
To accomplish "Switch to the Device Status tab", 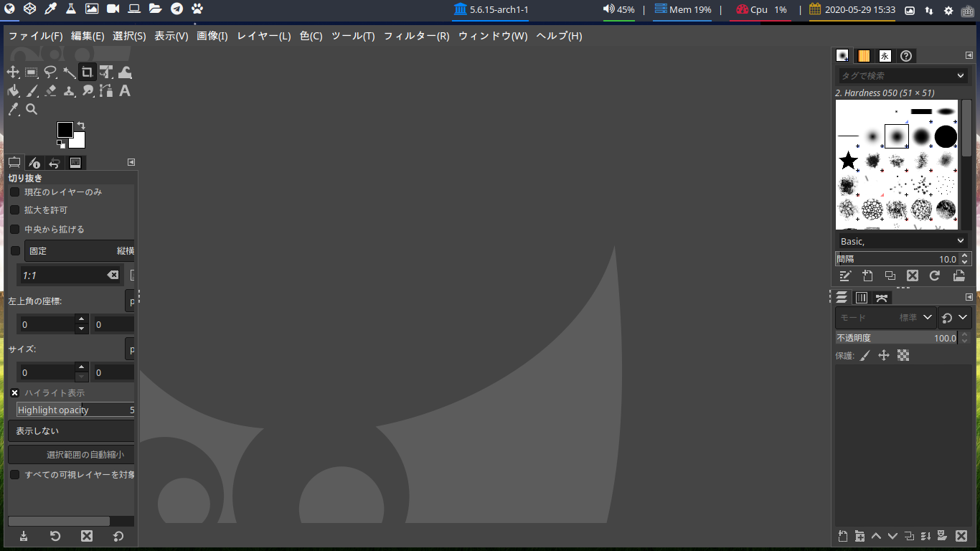I will click(x=34, y=163).
